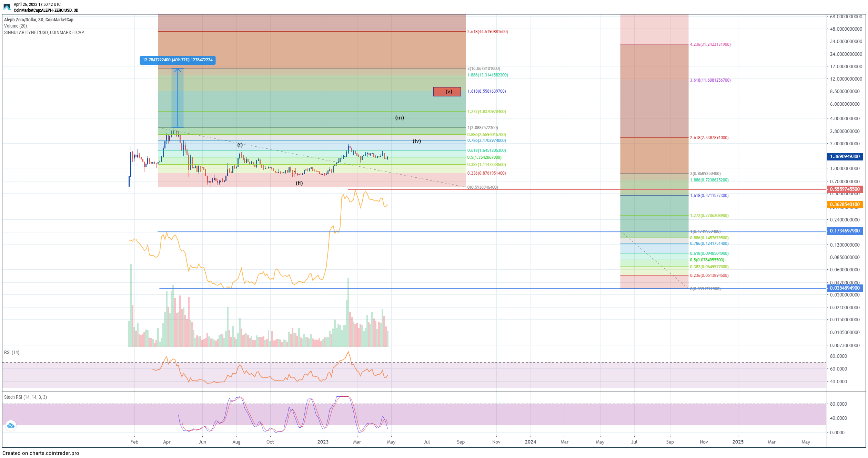The height and width of the screenshot is (458, 868).
Task: Click the (iii) wave label
Action: [x=399, y=118]
